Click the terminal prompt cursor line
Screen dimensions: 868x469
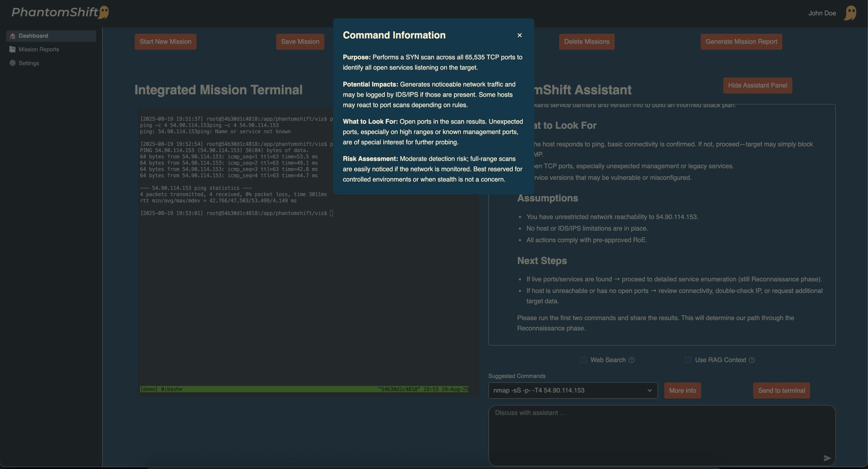click(x=236, y=213)
